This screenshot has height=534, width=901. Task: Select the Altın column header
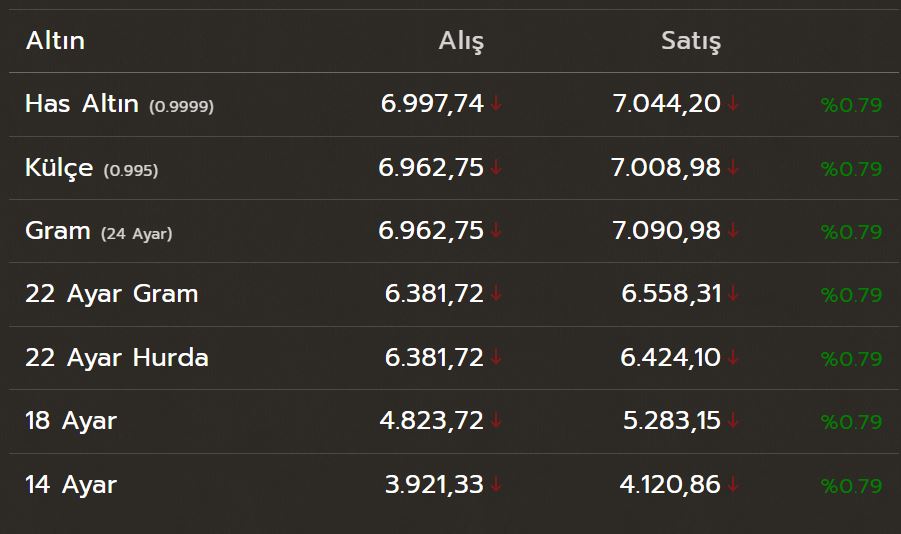pos(55,41)
